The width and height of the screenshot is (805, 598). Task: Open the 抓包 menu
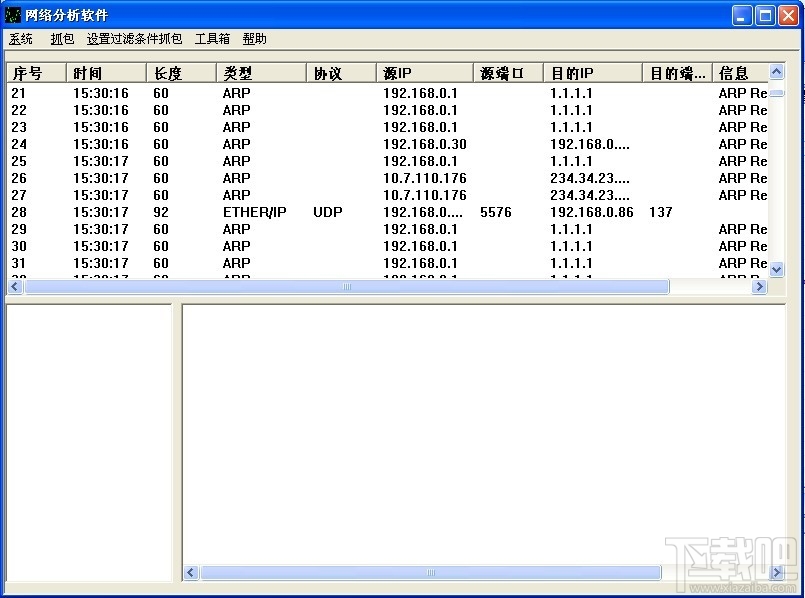click(62, 39)
